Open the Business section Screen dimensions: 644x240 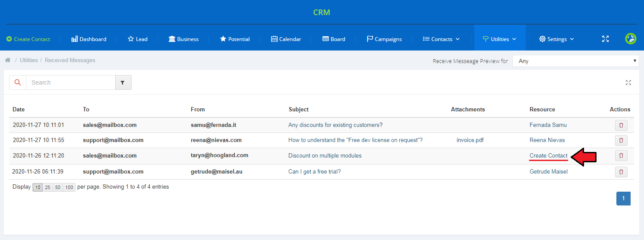(183, 39)
